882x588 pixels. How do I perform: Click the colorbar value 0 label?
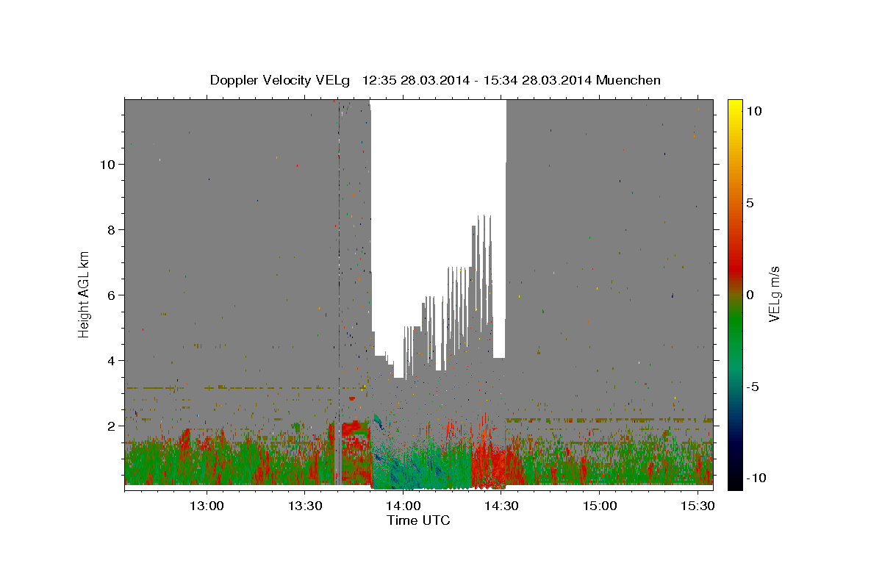(x=750, y=295)
